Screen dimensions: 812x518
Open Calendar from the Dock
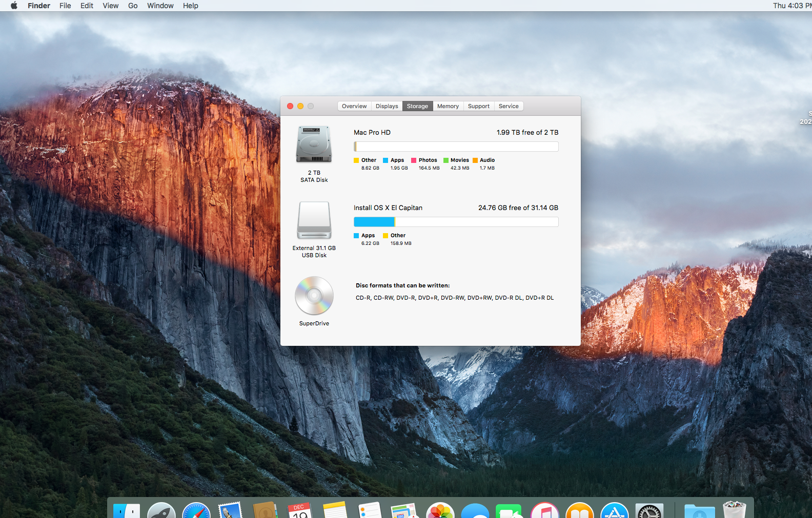pos(300,510)
